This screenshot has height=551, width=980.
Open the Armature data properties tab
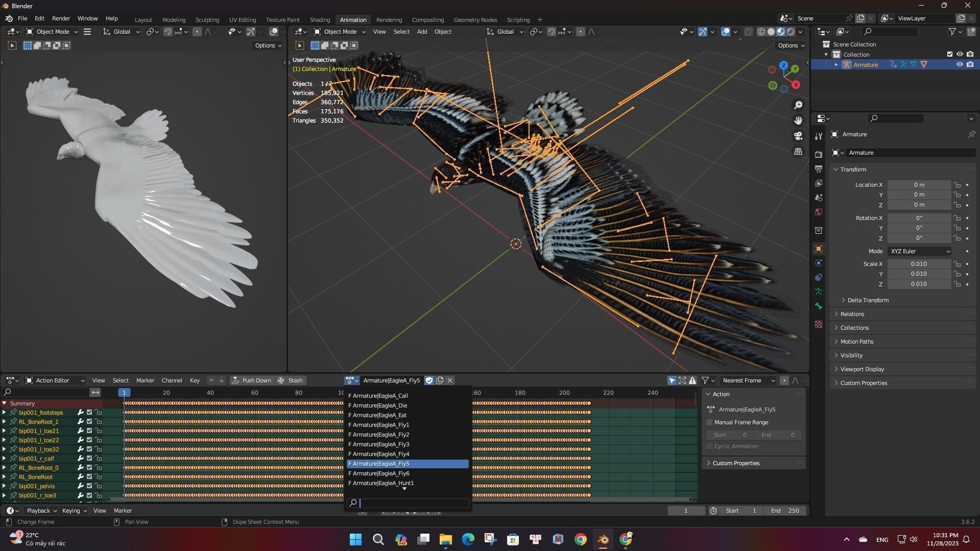pyautogui.click(x=819, y=292)
